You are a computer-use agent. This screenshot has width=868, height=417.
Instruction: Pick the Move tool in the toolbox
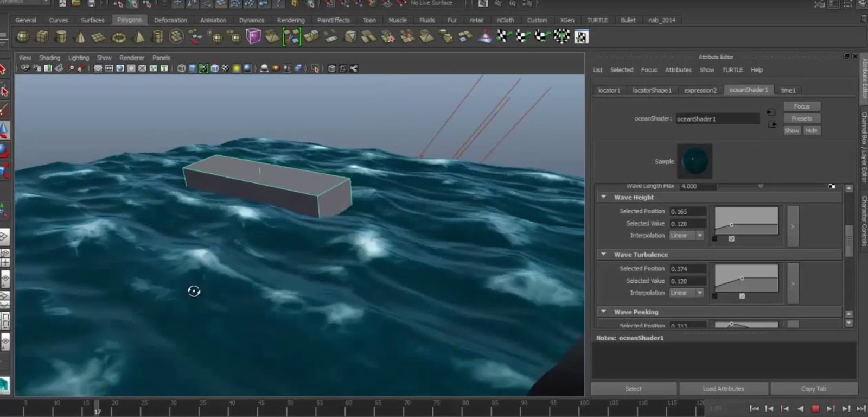coord(4,130)
